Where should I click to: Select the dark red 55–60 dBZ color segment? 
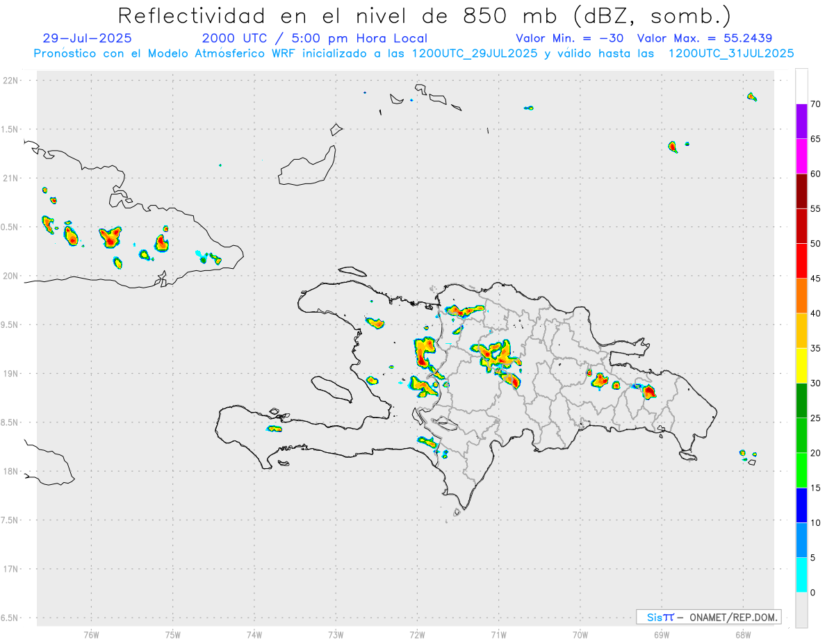[x=801, y=191]
